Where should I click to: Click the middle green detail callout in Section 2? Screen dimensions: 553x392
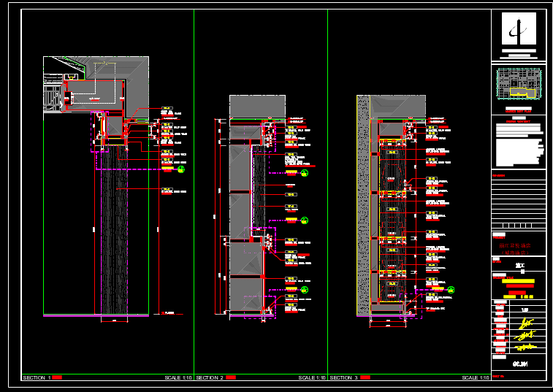(305, 220)
